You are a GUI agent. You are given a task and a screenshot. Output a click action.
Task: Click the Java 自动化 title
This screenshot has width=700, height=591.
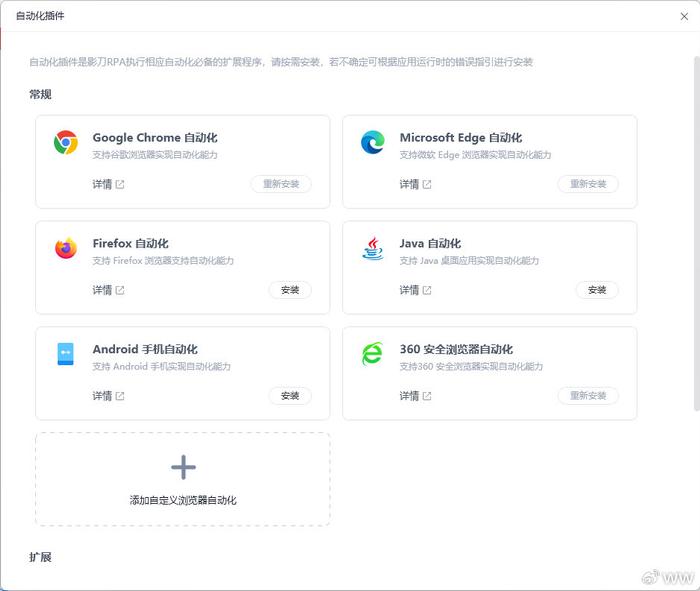pos(430,243)
